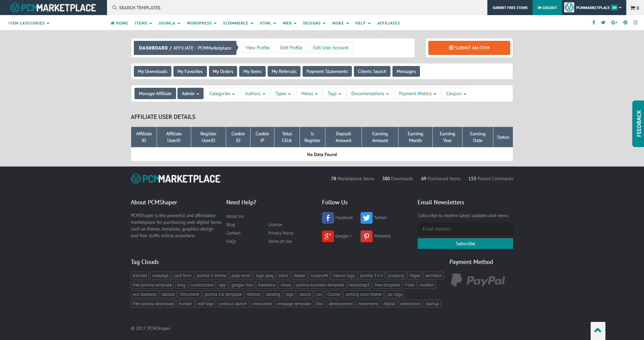Screen dimensions: 644x340
Task: Click the footer Twitter square icon
Action: 366,218
